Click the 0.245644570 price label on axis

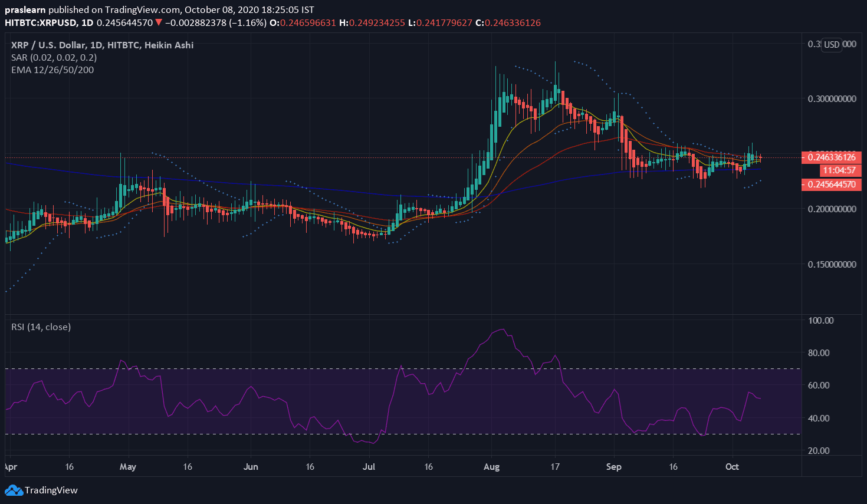[x=831, y=185]
